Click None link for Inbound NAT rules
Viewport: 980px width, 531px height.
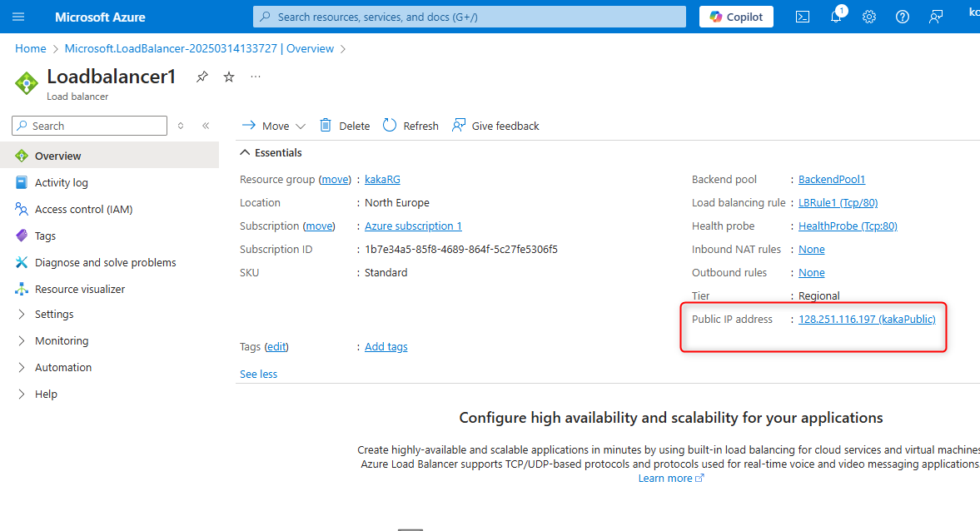pyautogui.click(x=812, y=249)
